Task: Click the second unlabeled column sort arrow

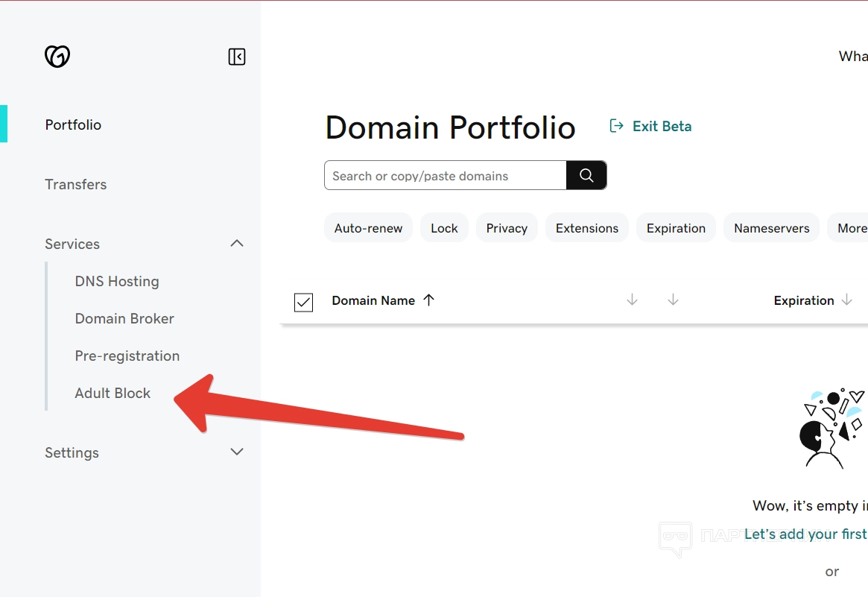Action: pos(673,300)
